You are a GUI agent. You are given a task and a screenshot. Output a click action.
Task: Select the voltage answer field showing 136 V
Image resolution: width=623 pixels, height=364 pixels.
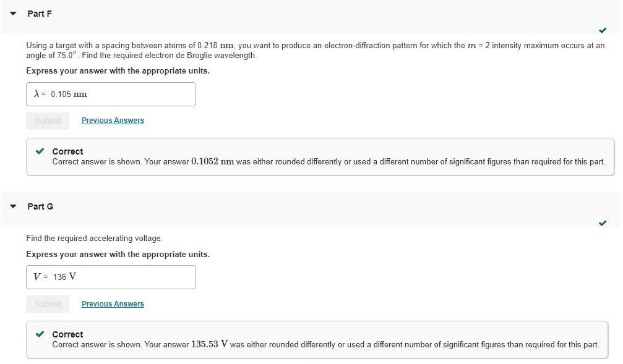(111, 277)
